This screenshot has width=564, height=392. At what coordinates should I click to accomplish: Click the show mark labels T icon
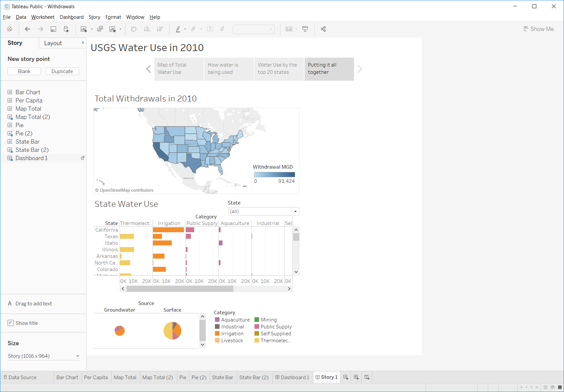[210, 29]
